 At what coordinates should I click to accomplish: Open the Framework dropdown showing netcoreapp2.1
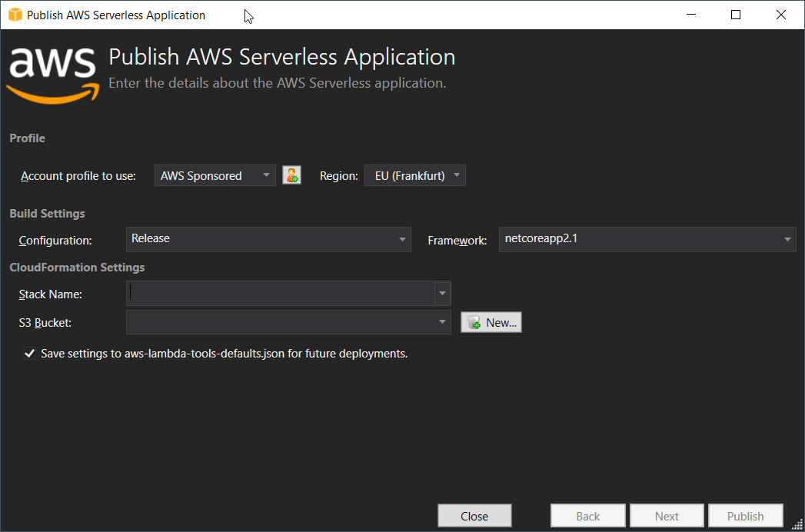click(786, 239)
